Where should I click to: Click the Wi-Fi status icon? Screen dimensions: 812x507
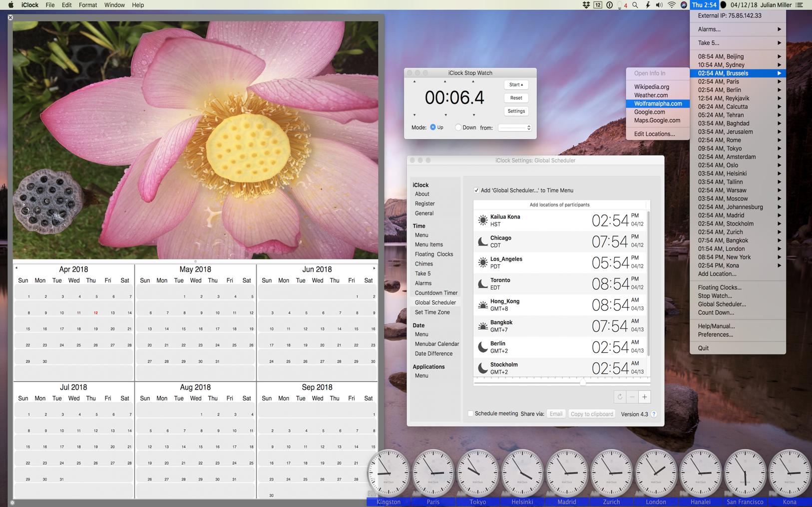[x=672, y=5]
